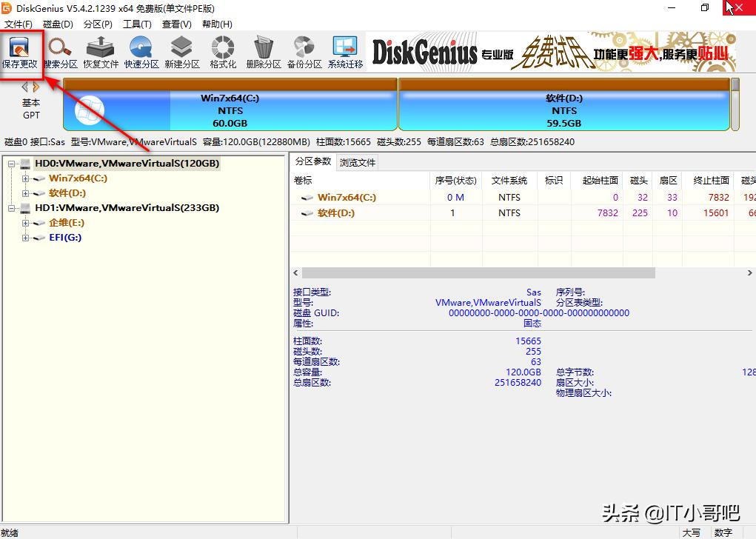Toggle the 基本/GPT view arrows in sidebar

click(30, 87)
